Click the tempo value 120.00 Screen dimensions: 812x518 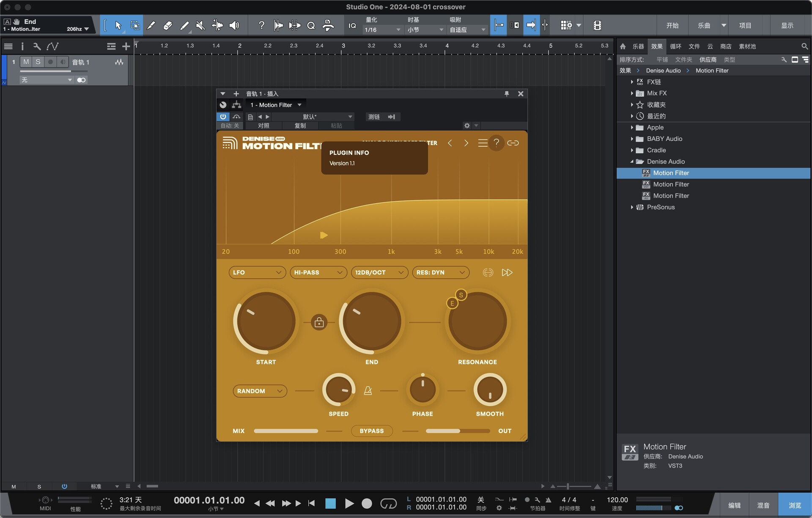click(617, 500)
